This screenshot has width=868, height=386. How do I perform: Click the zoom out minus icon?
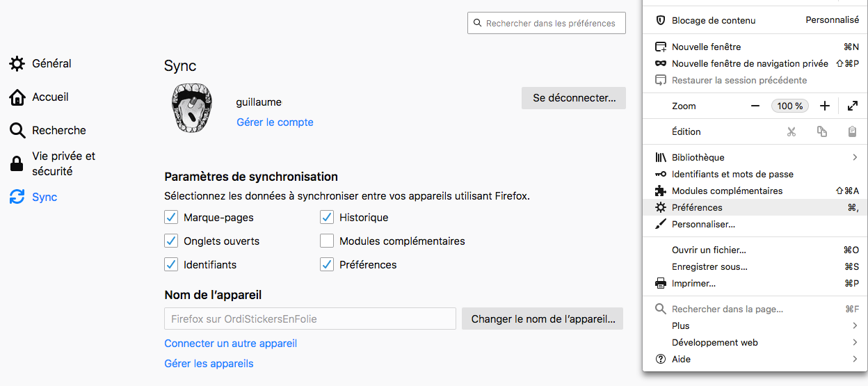755,106
